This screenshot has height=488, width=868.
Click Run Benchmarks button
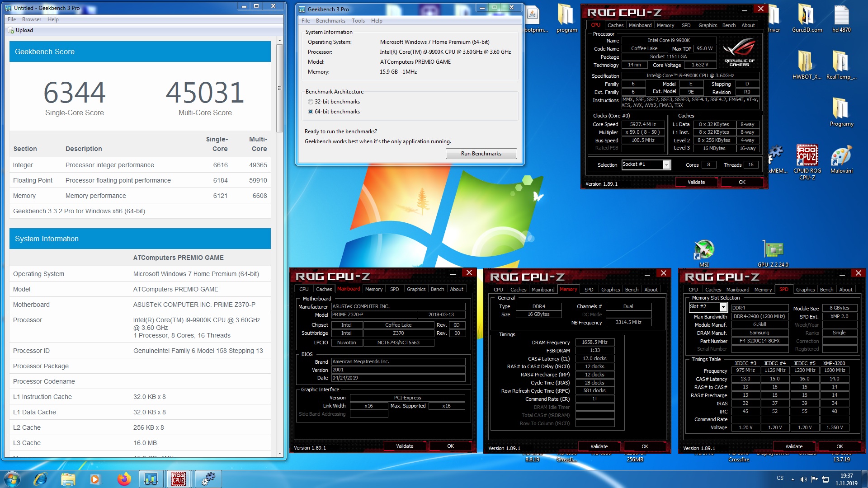click(481, 154)
